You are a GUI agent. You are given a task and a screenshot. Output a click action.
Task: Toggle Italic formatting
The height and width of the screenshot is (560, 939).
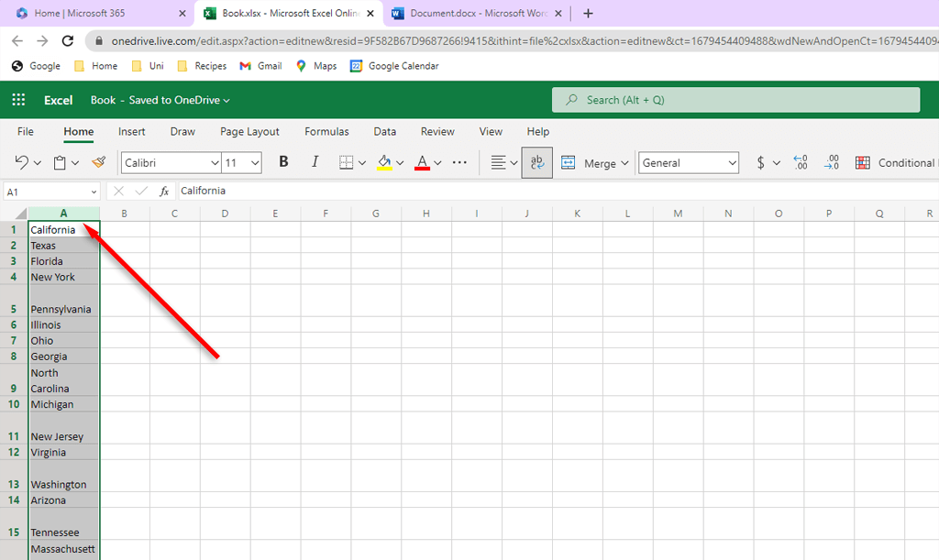(x=315, y=162)
